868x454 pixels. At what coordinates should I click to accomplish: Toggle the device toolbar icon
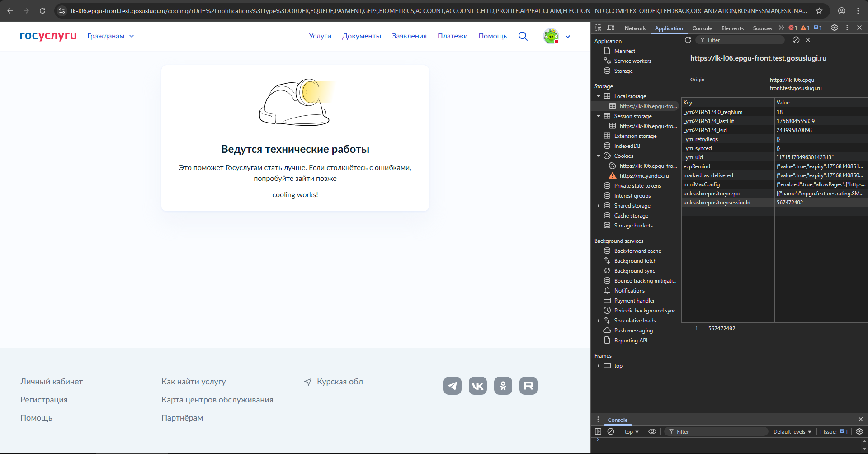point(611,28)
